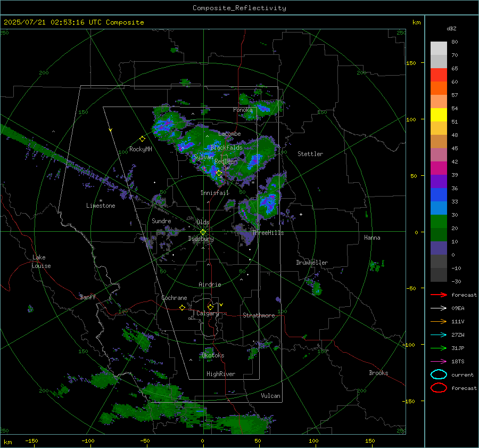
Task: Select the dark orange 57-60 dBZ swatch
Action: point(439,88)
